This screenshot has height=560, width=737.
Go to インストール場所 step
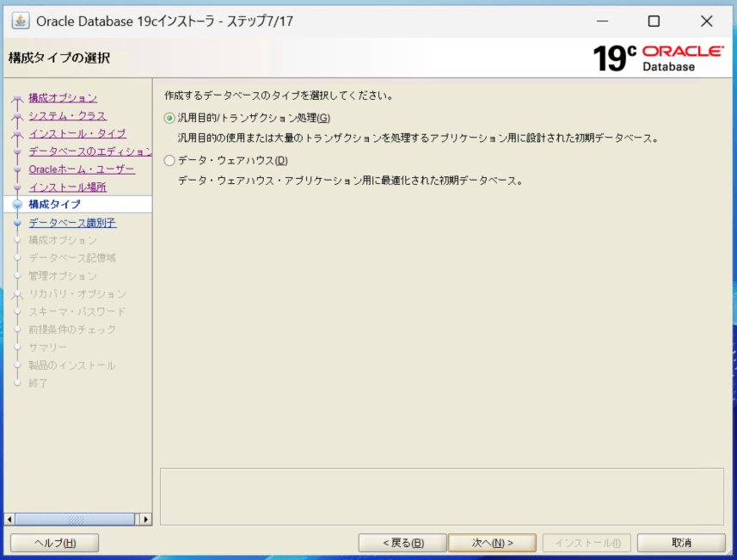(x=67, y=187)
